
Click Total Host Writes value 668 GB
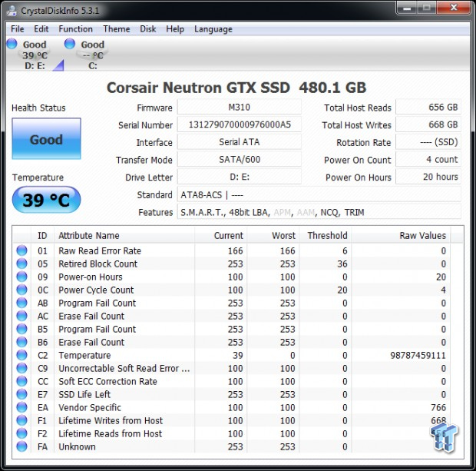tap(428, 124)
